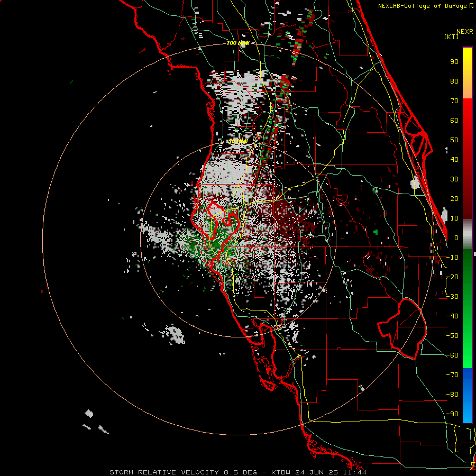Screen dimensions: 476x476
Task: Select the -70 knot scale label
Action: pyautogui.click(x=452, y=375)
